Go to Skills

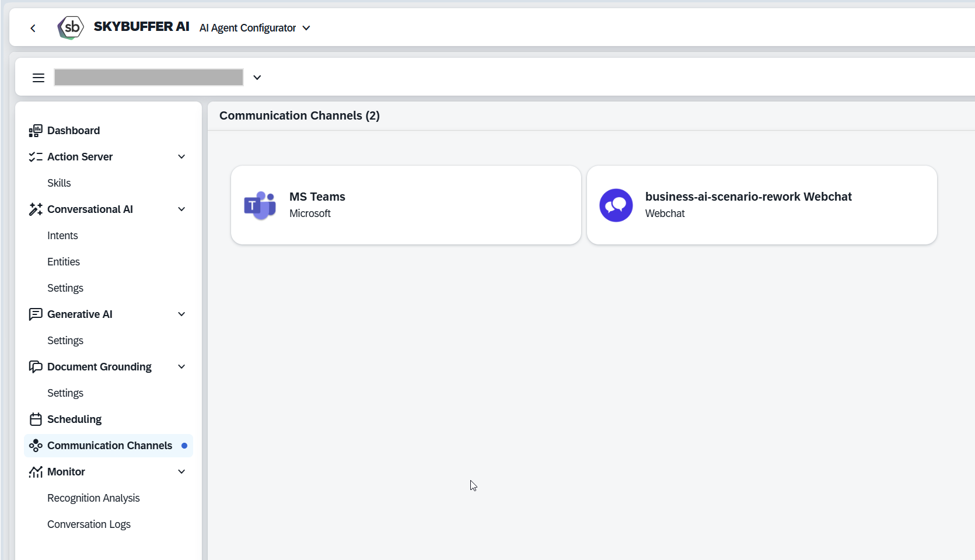59,183
